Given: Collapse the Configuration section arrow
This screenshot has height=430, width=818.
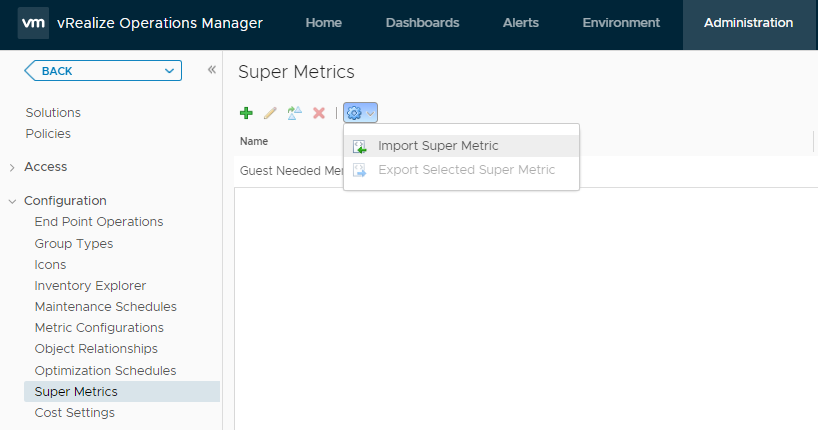Looking at the screenshot, I should pyautogui.click(x=12, y=201).
